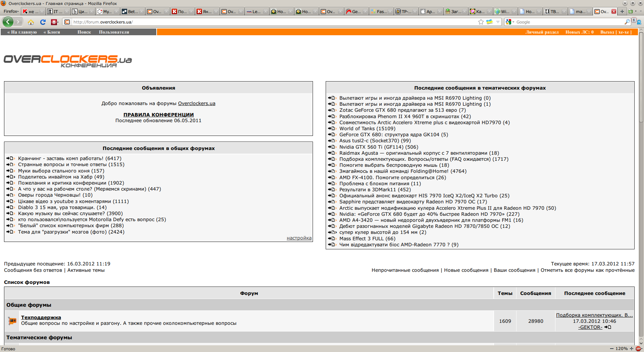Open the Пользователи menu item

(x=114, y=32)
